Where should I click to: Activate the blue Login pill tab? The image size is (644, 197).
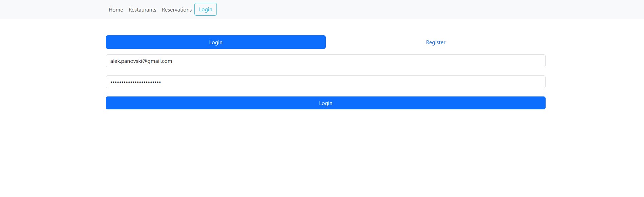pyautogui.click(x=216, y=42)
